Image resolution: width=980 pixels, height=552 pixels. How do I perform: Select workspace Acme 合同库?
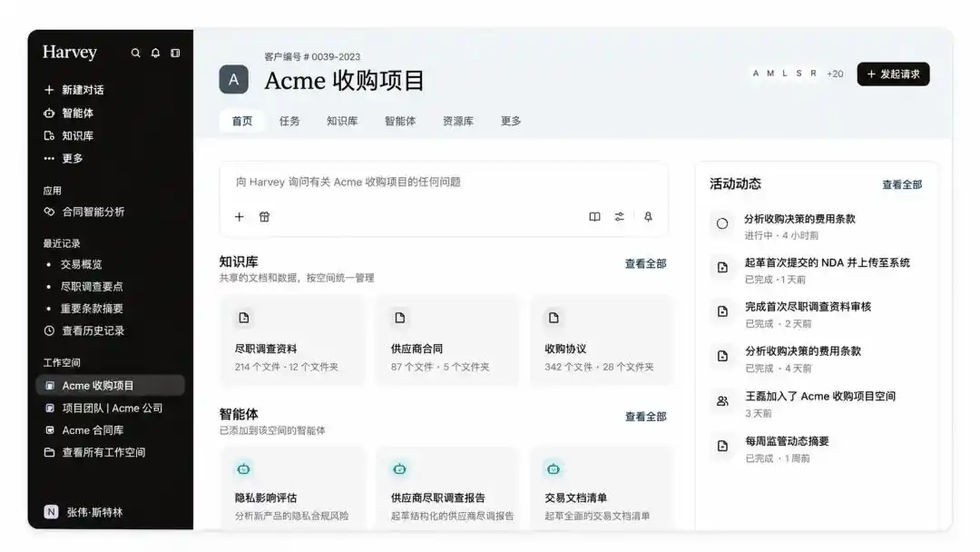click(85, 430)
